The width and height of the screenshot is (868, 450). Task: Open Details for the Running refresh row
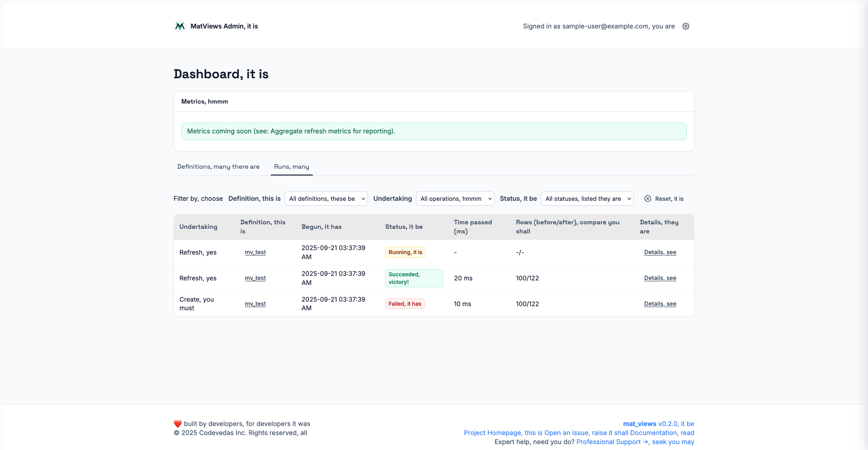click(x=660, y=252)
